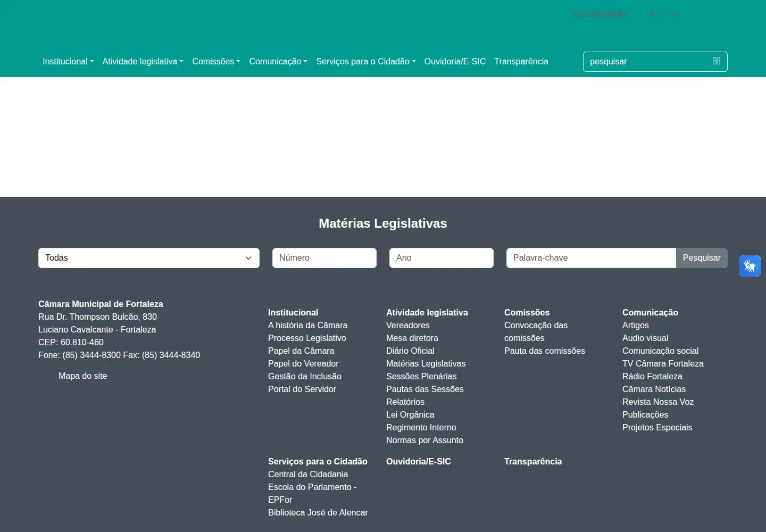Open the Vereadores footer link

click(407, 325)
